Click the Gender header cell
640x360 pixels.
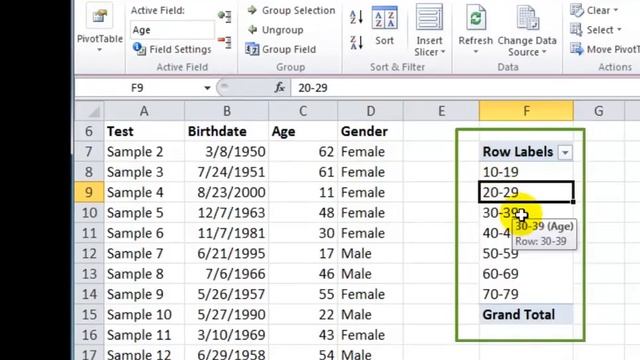click(370, 131)
